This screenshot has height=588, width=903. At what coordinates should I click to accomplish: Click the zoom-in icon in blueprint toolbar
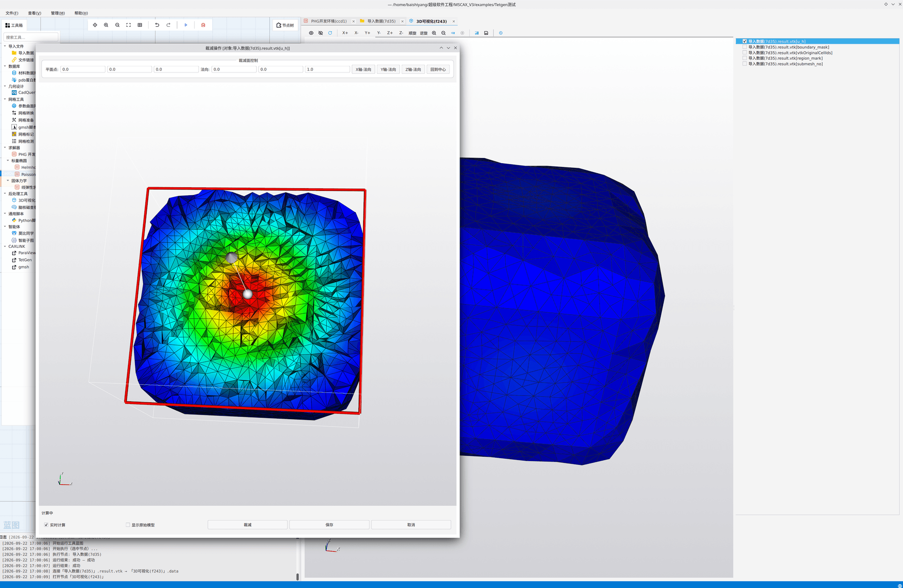click(106, 25)
